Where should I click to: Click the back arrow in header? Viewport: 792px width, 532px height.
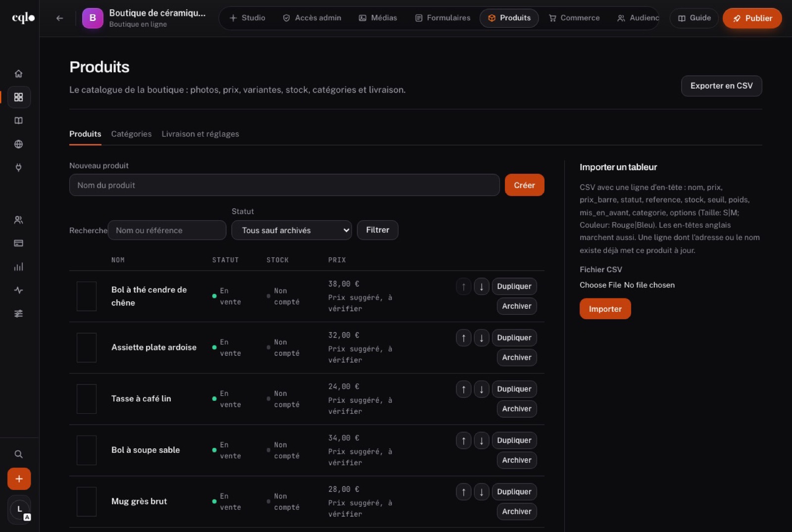click(x=59, y=18)
